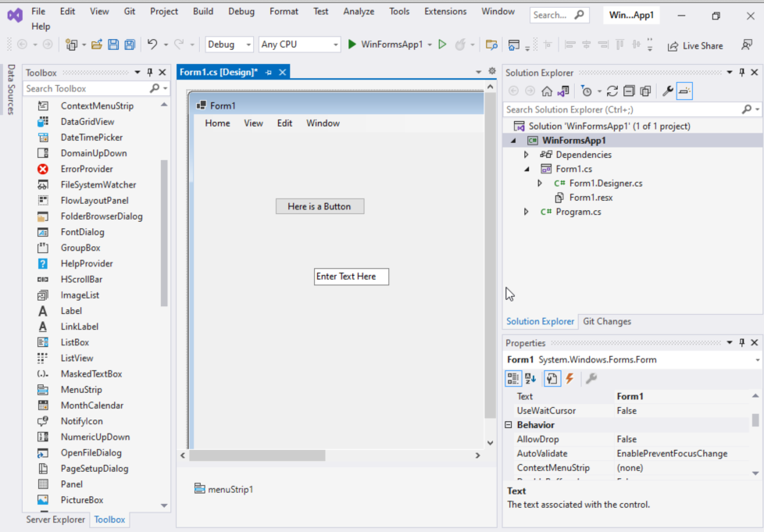Click Start Without Debugging outline play icon
764x532 pixels.
click(442, 45)
